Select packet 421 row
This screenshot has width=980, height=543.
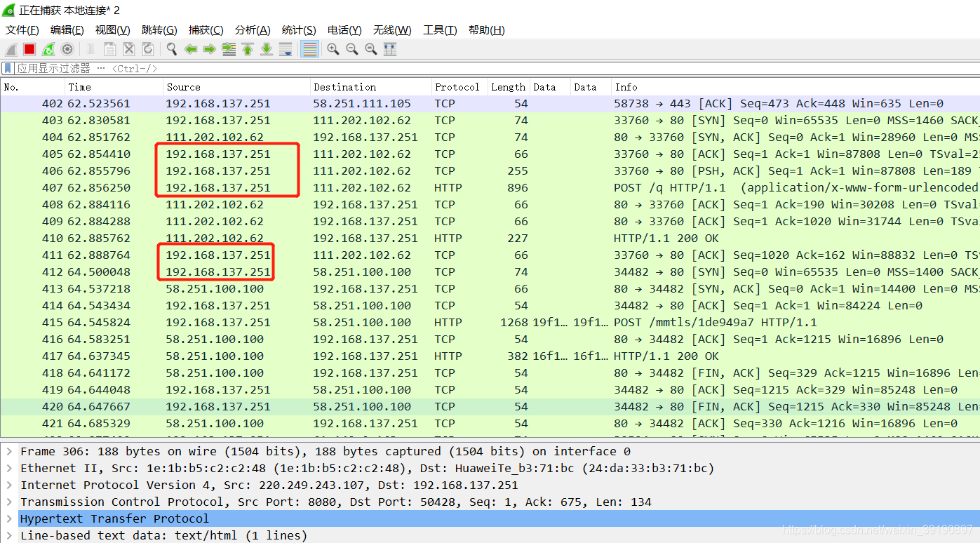490,424
